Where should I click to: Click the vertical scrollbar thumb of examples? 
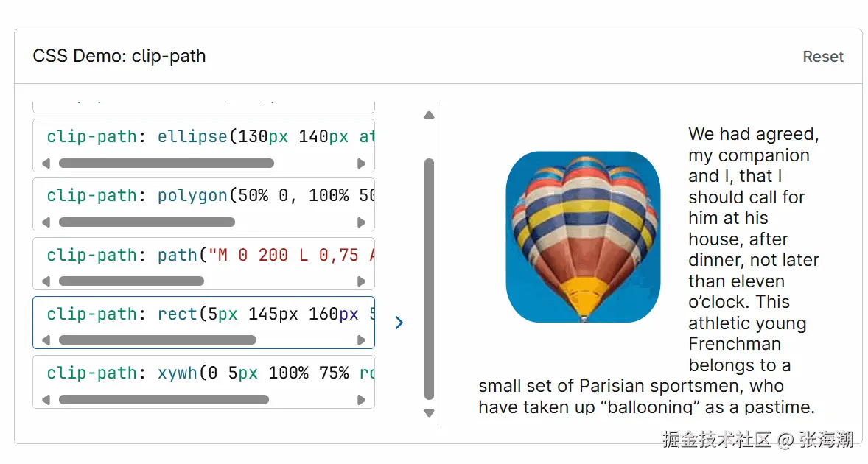tap(430, 280)
